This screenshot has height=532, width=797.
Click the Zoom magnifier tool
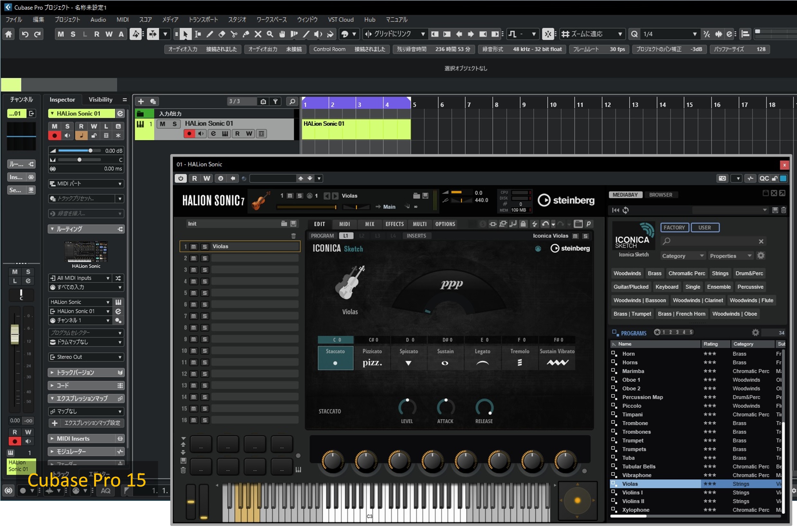(x=270, y=34)
